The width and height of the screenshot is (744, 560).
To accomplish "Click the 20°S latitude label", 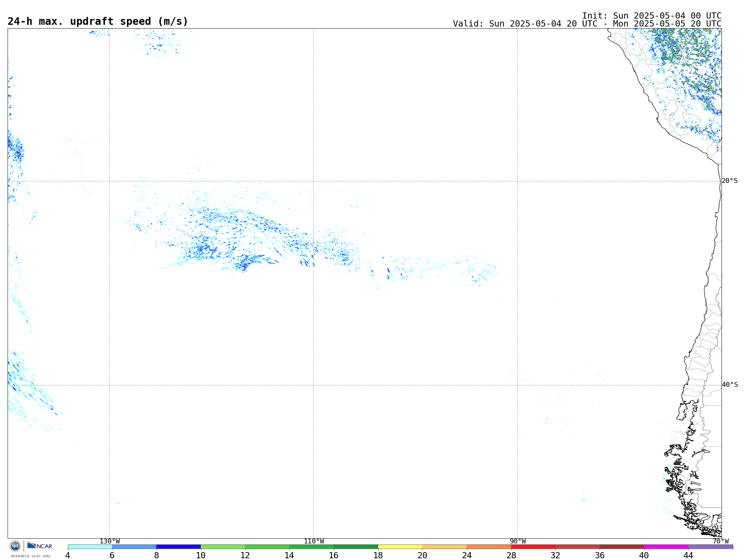I will (x=730, y=181).
